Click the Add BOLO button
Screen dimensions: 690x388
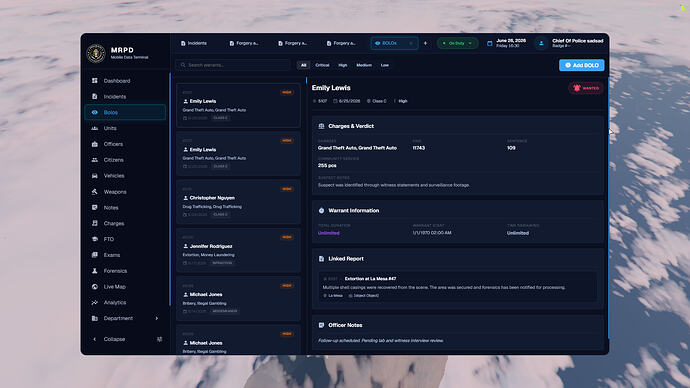pyautogui.click(x=581, y=65)
